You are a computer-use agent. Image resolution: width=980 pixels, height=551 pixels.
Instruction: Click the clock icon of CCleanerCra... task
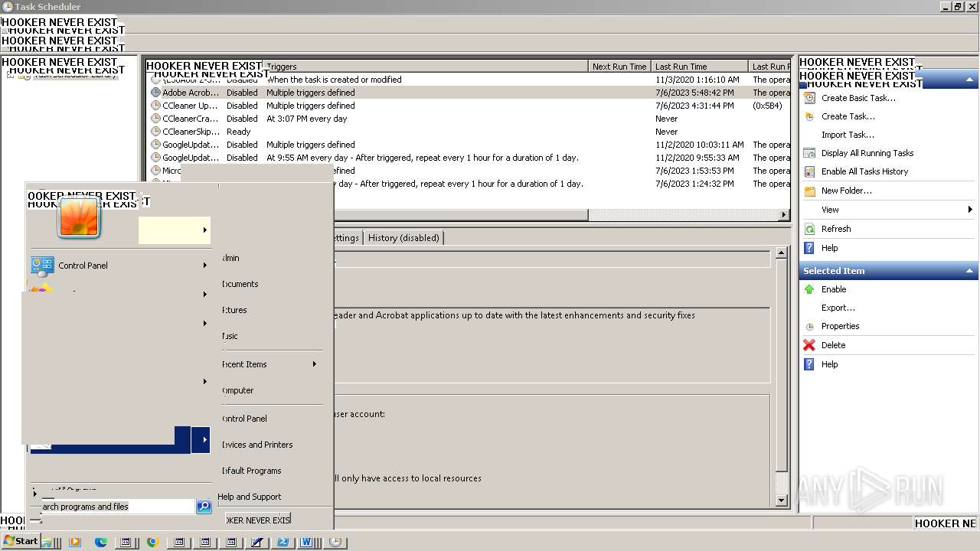pyautogui.click(x=155, y=119)
